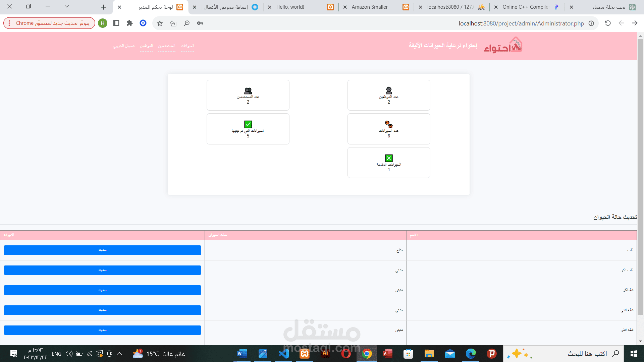This screenshot has width=644, height=362.
Task: Open Microsoft Store from taskbar
Action: (408, 354)
